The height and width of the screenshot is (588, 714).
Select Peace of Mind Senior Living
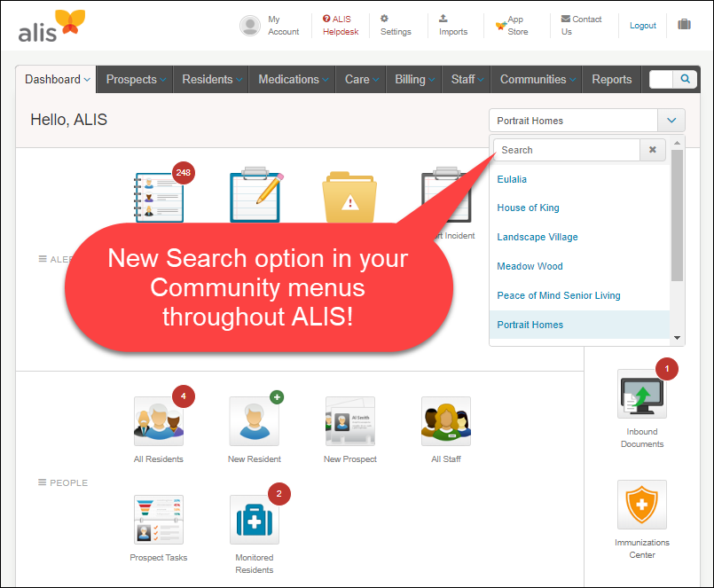(x=579, y=295)
